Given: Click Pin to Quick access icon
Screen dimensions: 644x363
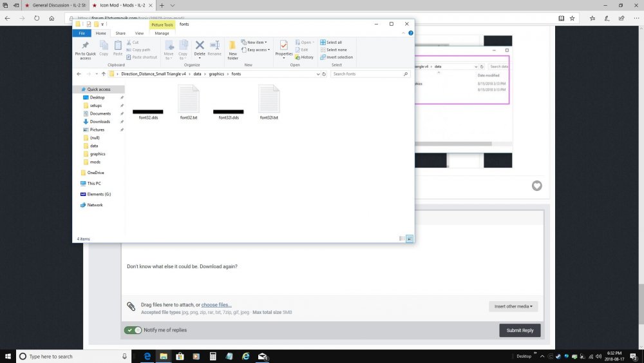Looking at the screenshot, I should click(x=85, y=49).
